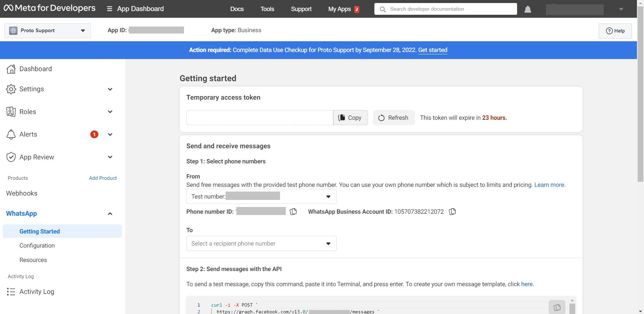The width and height of the screenshot is (644, 314).
Task: Copy the WhatsApp Business Account ID
Action: (452, 212)
